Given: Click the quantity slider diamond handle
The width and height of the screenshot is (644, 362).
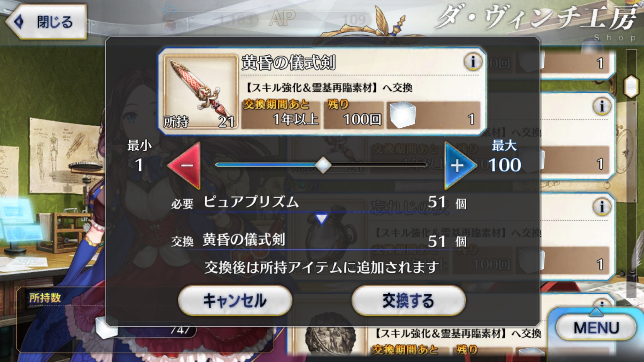Looking at the screenshot, I should tap(323, 165).
